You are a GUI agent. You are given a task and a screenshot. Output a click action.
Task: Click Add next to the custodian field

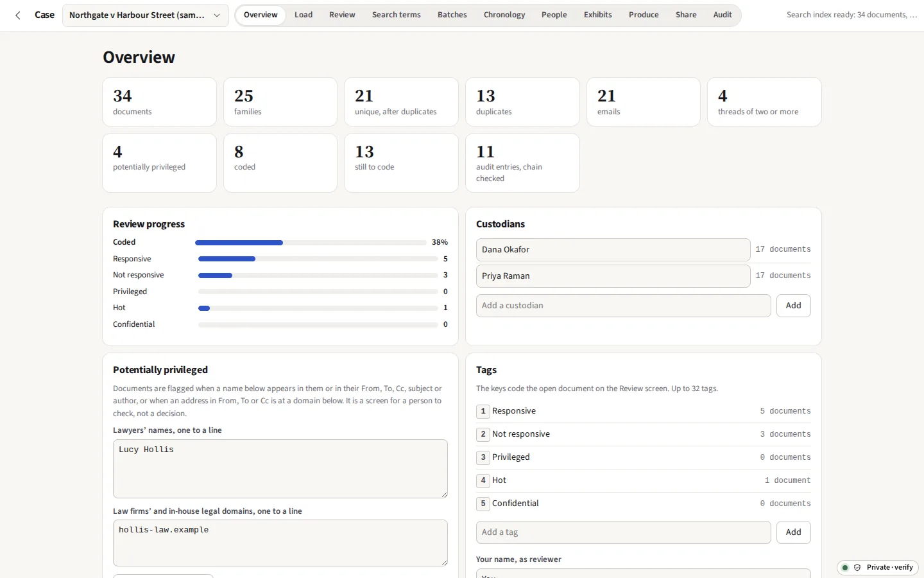794,306
